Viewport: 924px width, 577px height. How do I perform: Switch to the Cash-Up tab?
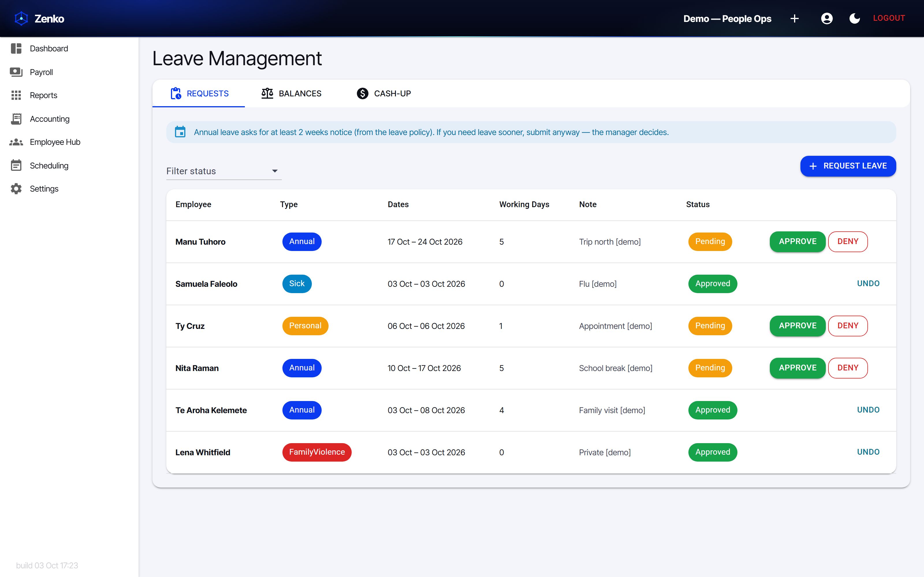[383, 93]
